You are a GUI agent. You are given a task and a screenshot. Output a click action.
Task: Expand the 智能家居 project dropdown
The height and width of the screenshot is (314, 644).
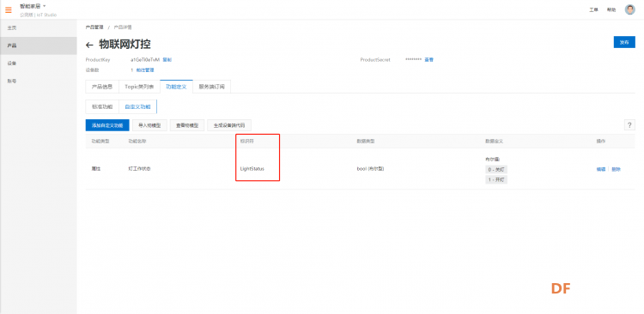[x=33, y=6]
